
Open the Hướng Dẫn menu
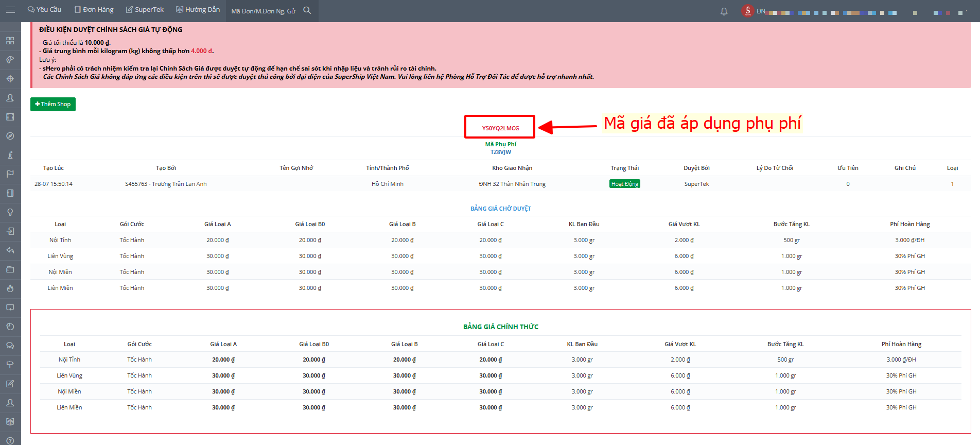[198, 10]
